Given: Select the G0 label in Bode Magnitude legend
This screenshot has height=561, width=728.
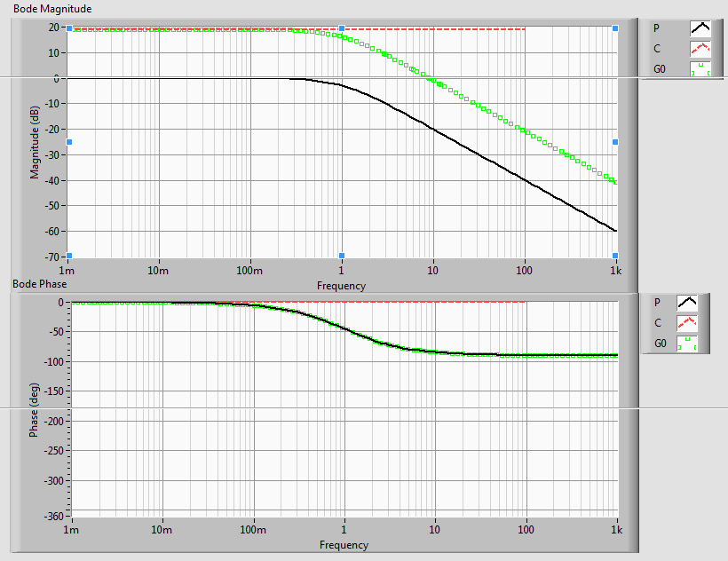Looking at the screenshot, I should coord(660,69).
